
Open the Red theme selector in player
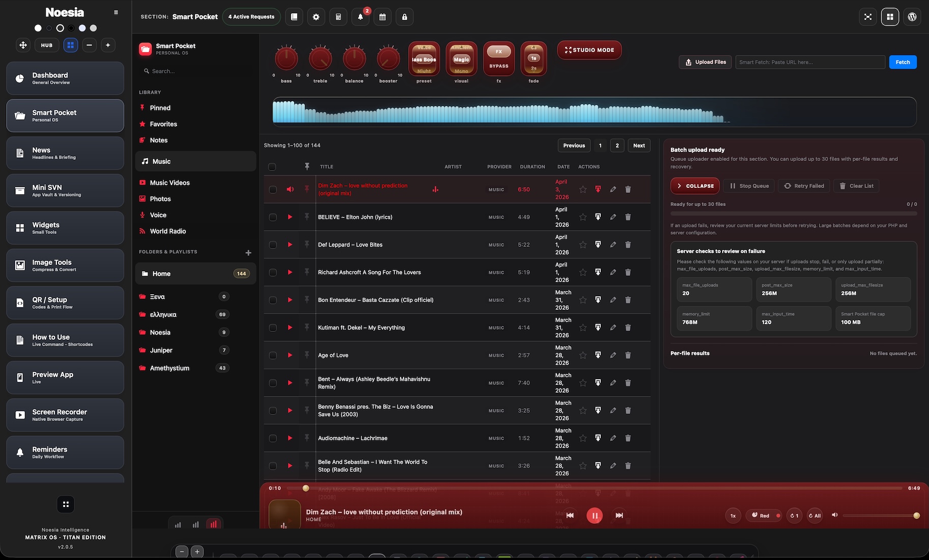[764, 516]
